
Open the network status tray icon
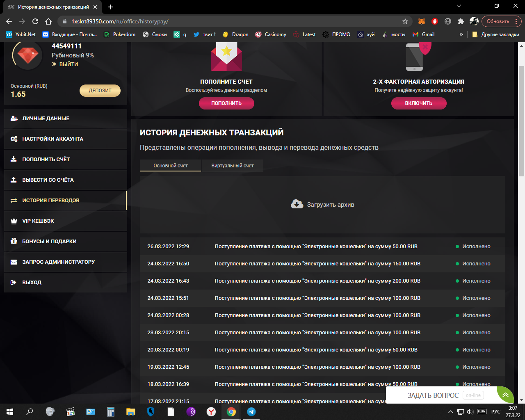461,412
